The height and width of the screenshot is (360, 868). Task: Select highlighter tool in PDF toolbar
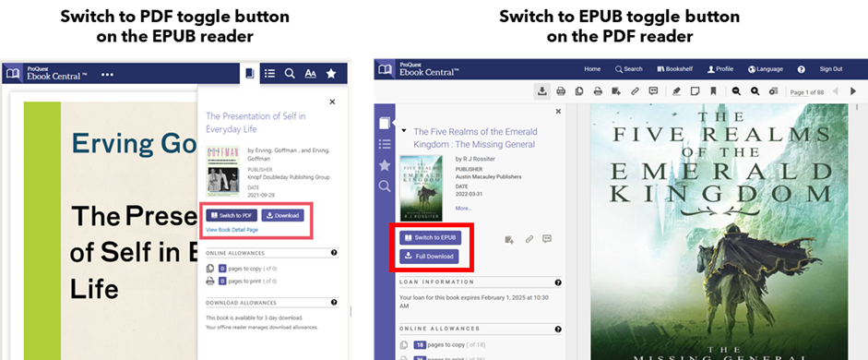(x=676, y=91)
